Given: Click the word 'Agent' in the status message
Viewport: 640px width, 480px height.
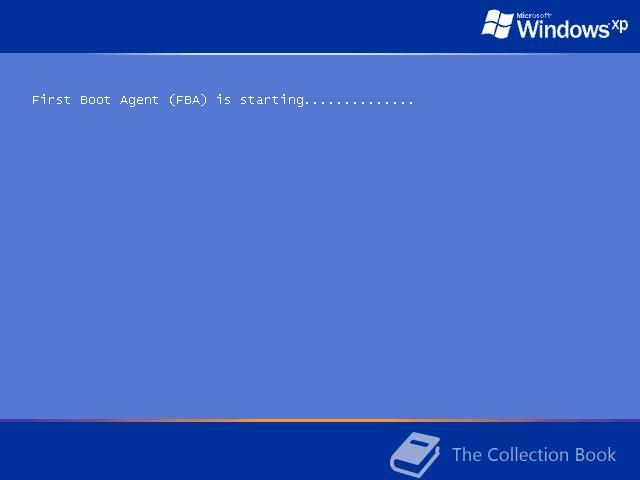Looking at the screenshot, I should [x=139, y=100].
